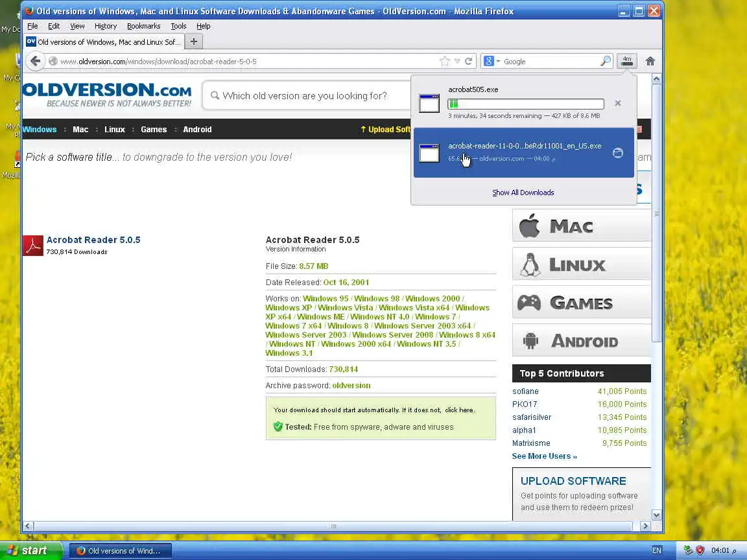Expand the URL history dropdown arrow
This screenshot has height=560, width=747.
tap(457, 61)
